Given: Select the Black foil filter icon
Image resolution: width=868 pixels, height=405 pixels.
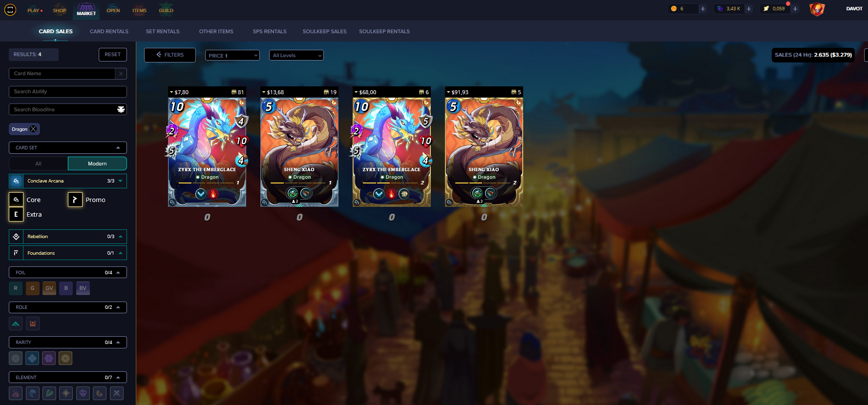Looking at the screenshot, I should point(66,288).
